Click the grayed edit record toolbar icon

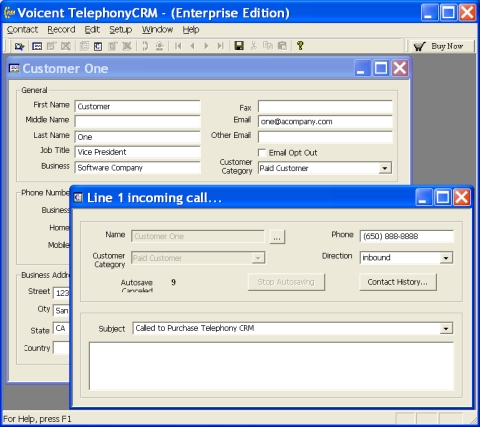pos(113,46)
